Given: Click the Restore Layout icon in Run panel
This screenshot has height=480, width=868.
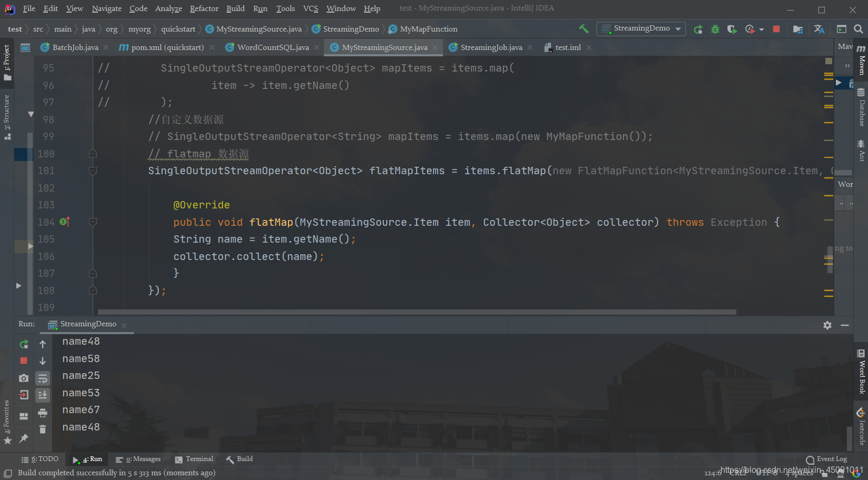Looking at the screenshot, I should point(24,416).
